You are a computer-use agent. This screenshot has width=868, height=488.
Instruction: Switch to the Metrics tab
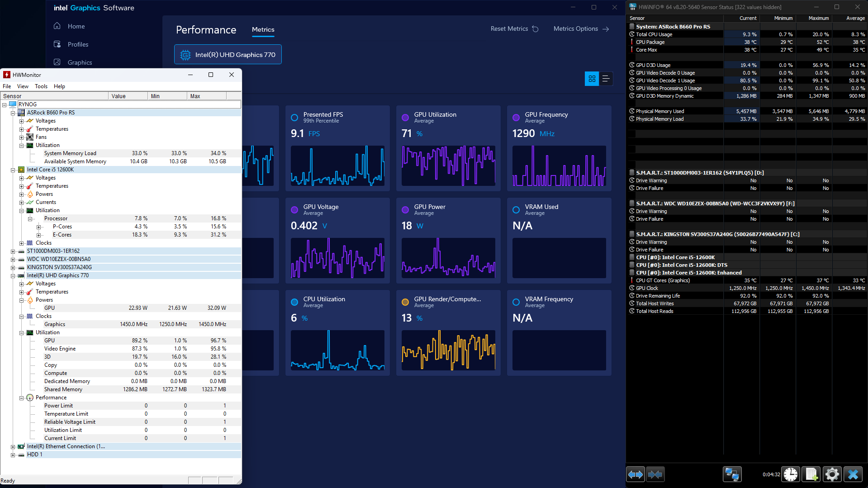coord(263,29)
